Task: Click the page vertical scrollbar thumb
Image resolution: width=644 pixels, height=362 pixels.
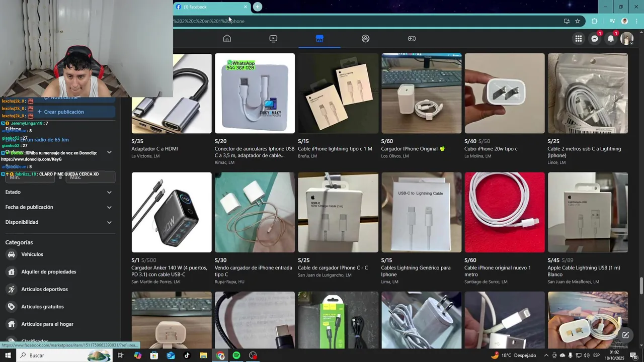Action: pyautogui.click(x=641, y=286)
